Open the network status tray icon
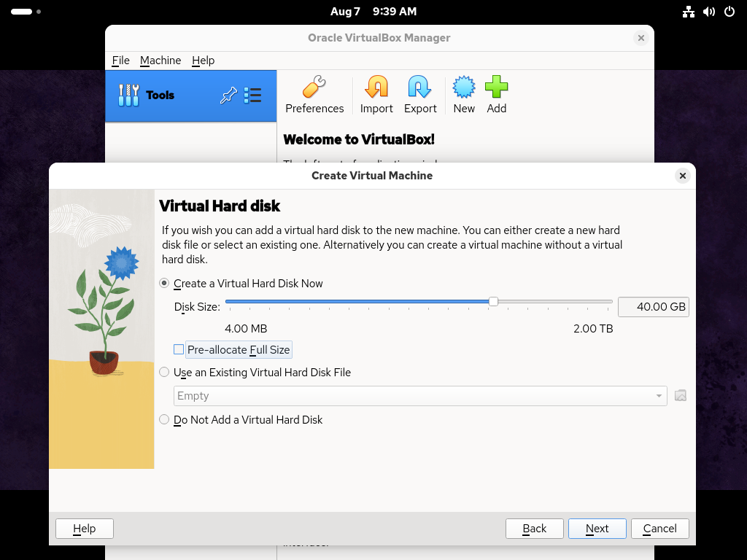 tap(688, 12)
